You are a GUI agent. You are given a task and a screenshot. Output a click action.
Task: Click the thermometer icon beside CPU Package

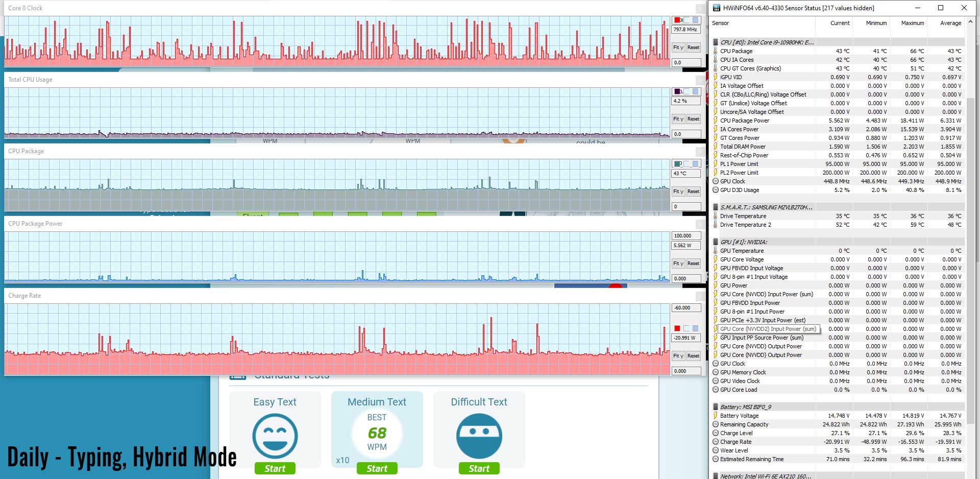click(x=716, y=51)
